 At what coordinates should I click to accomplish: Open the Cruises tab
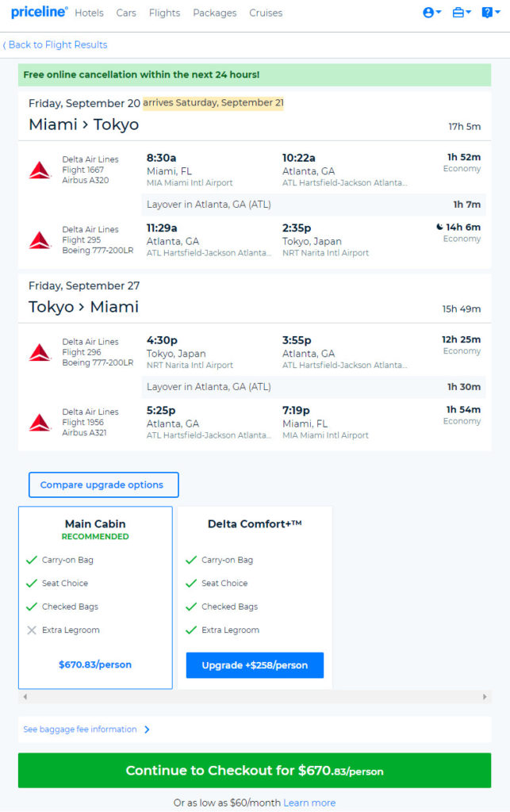pos(266,13)
